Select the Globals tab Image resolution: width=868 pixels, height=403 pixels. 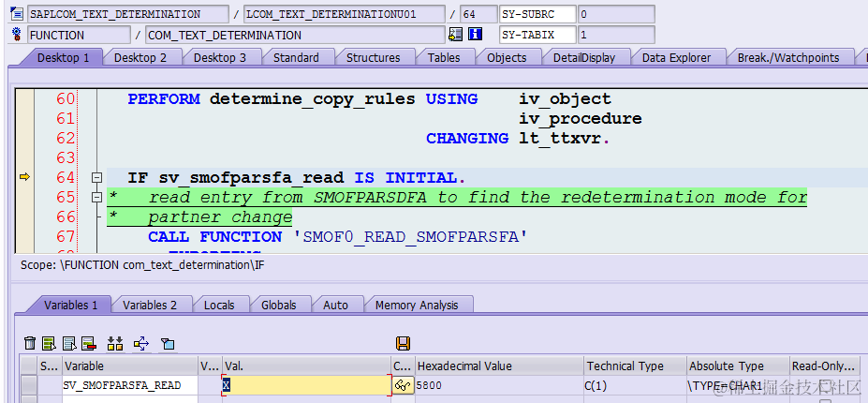pyautogui.click(x=278, y=305)
